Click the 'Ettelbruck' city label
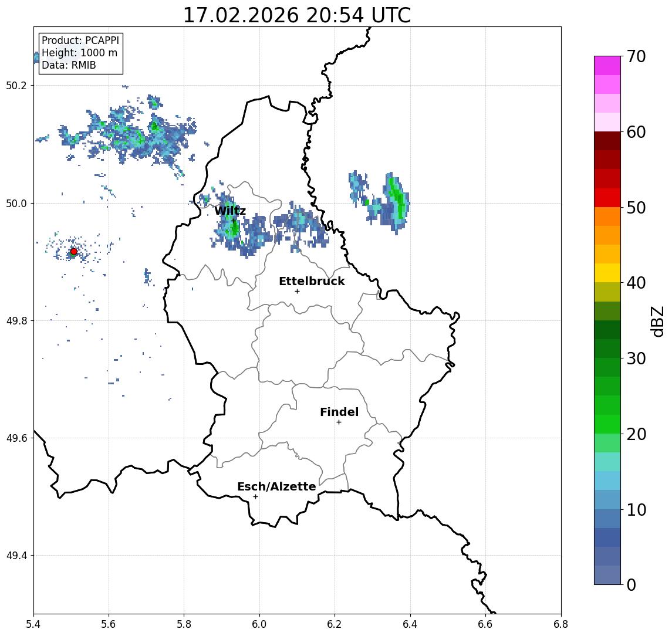The width and height of the screenshot is (672, 636). pos(312,281)
